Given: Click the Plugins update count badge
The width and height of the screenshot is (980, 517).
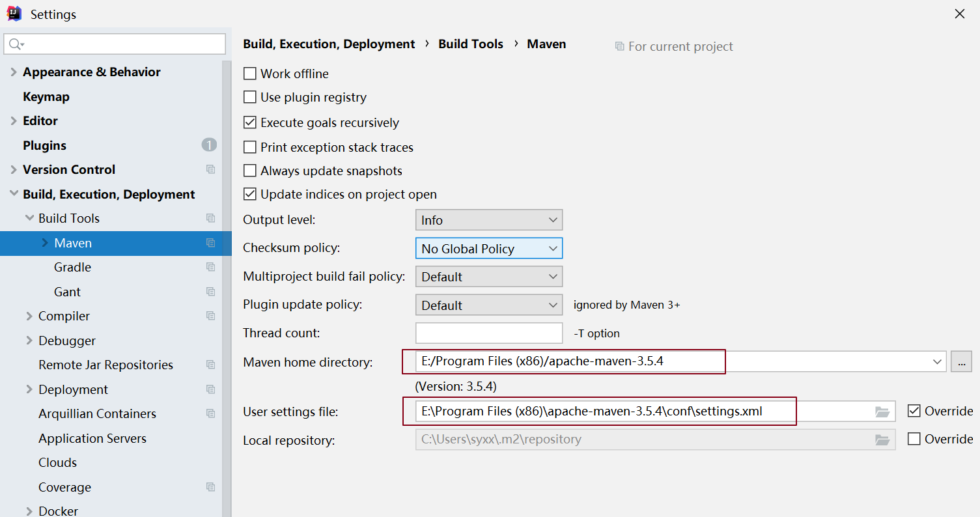Looking at the screenshot, I should pyautogui.click(x=209, y=145).
